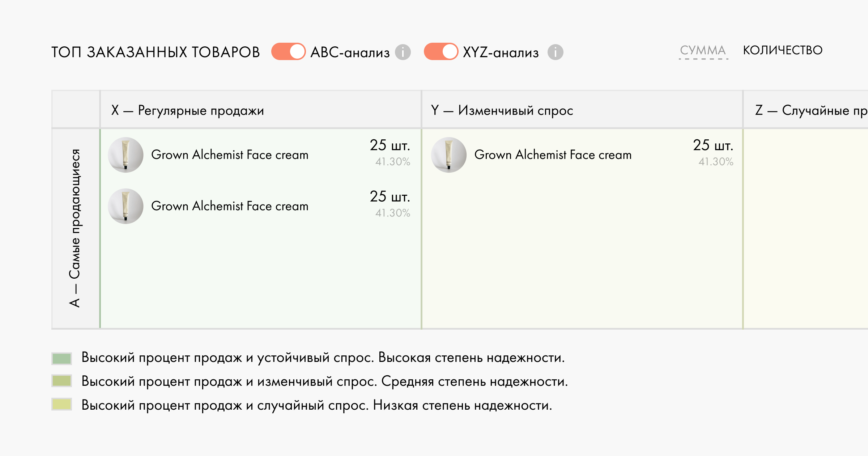Click second Grown Alchemist Face cream name in X column

[230, 206]
